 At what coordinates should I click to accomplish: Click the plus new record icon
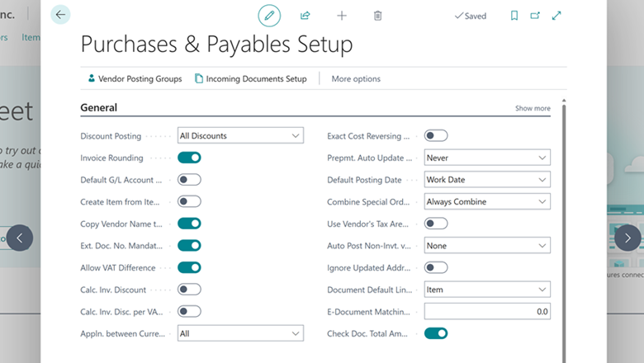(x=342, y=16)
